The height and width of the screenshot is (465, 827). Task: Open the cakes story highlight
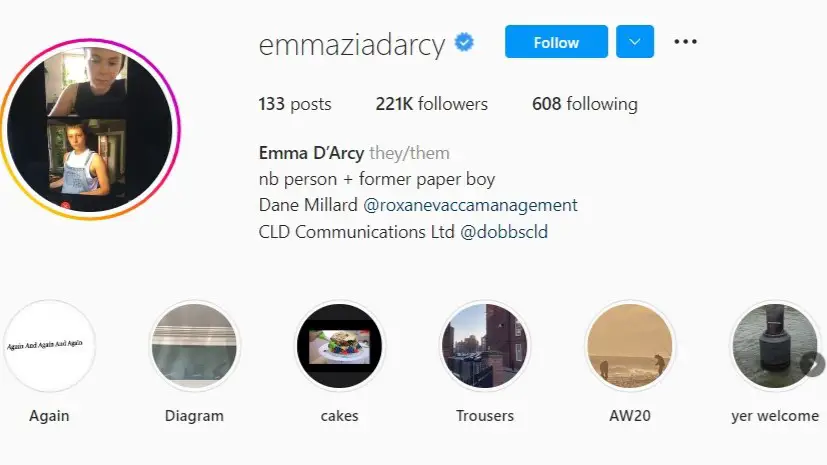coord(340,346)
